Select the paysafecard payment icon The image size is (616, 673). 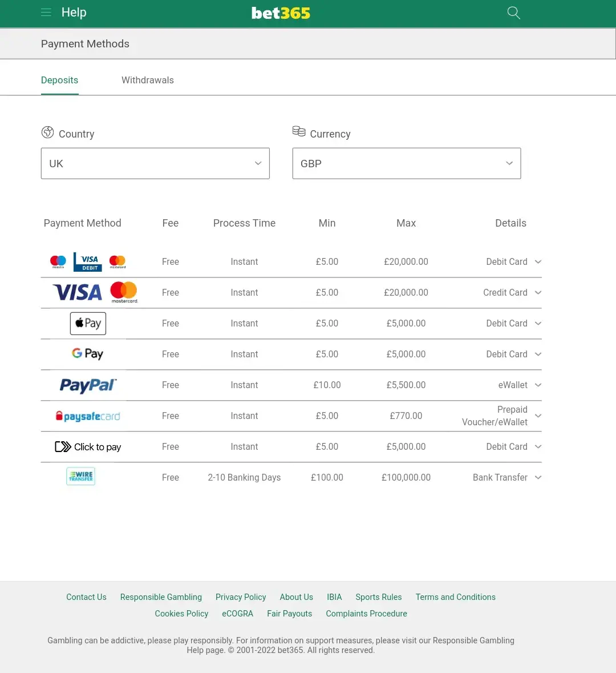[87, 416]
